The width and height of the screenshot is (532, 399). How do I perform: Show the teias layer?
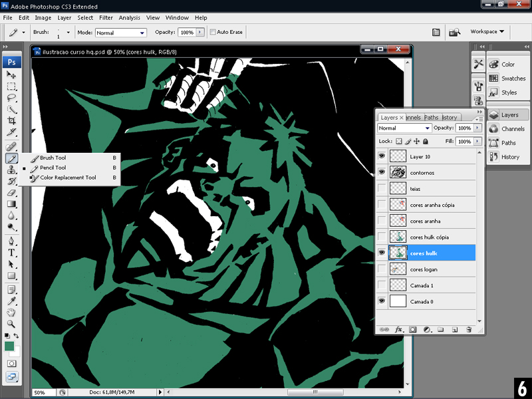382,189
